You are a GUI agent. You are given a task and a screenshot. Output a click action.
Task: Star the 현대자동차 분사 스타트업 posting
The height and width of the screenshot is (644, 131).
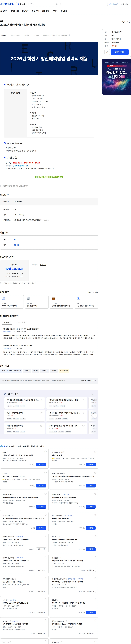[46, 452]
